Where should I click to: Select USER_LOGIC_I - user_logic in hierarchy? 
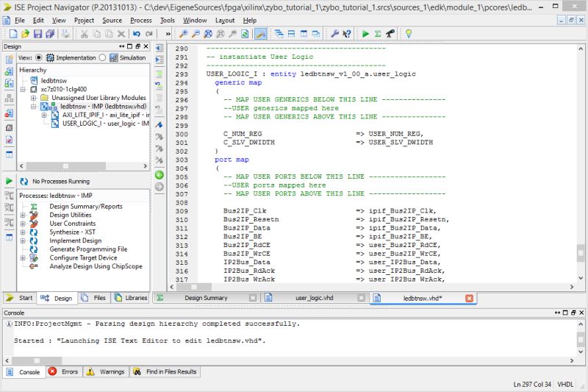(105, 124)
